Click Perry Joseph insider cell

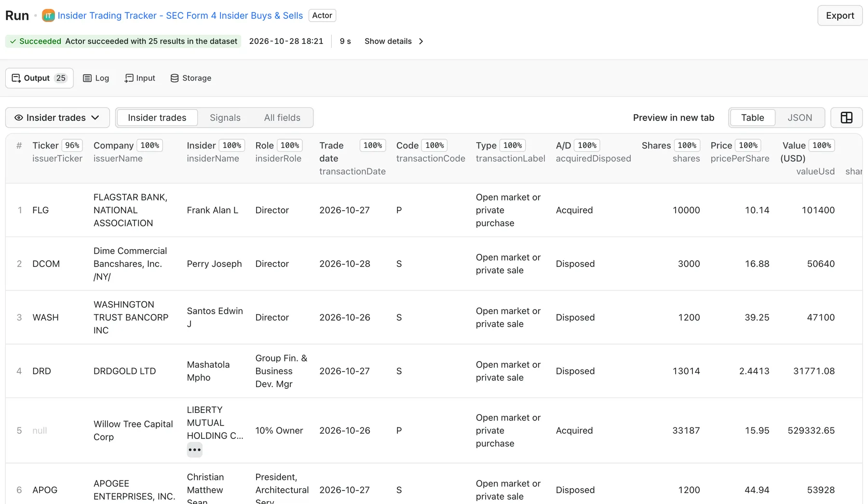[x=214, y=264]
